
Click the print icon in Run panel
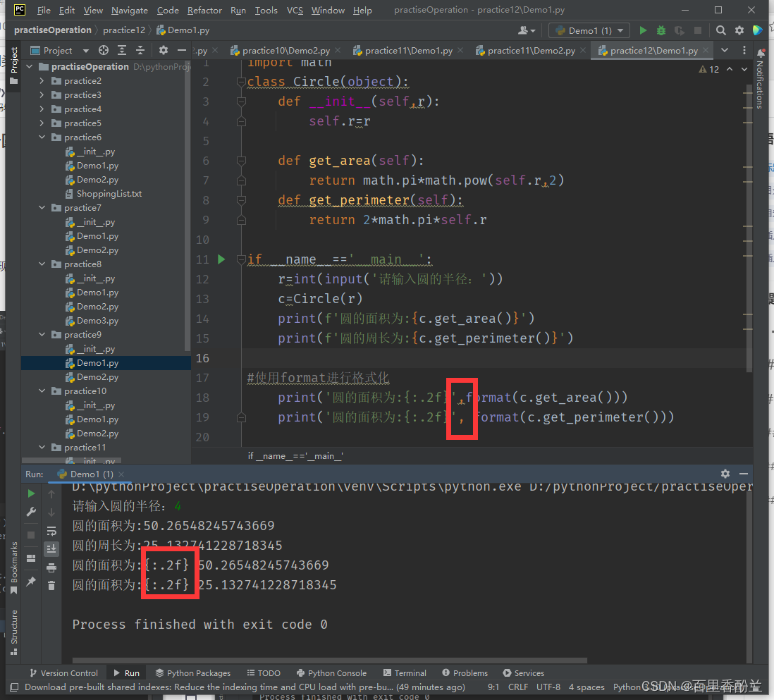point(51,567)
